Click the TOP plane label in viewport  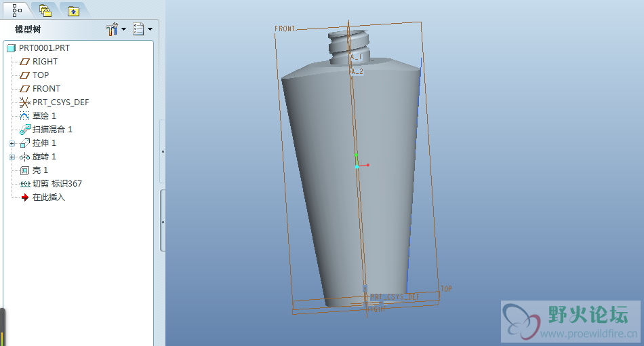point(447,289)
